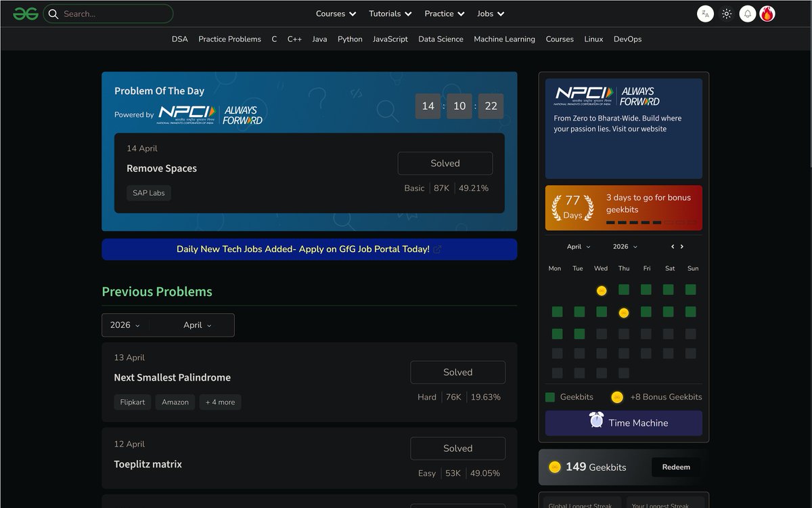Open the GeeksforGeeks logo home link

(x=26, y=14)
